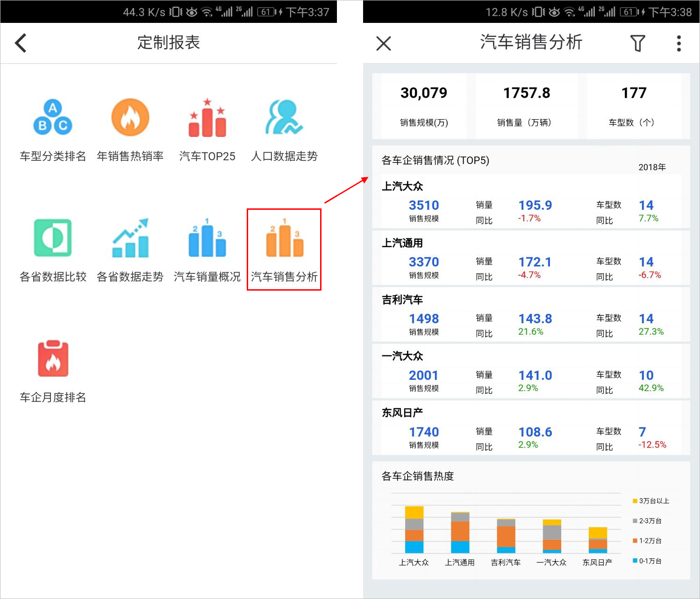Click the 195.9 sales volume value
Viewport: 700px width, 599px height.
(x=535, y=206)
